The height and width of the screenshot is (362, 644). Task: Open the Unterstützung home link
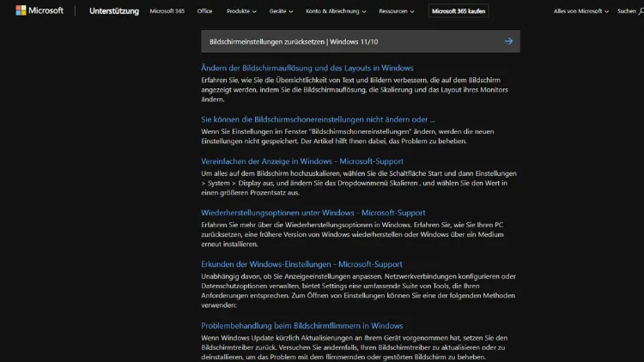click(x=114, y=11)
